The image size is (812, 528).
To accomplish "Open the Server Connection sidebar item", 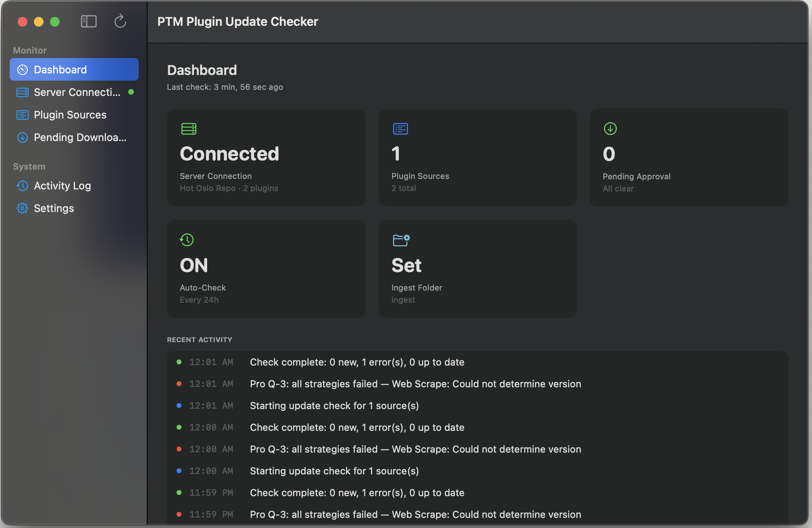I will pos(74,92).
